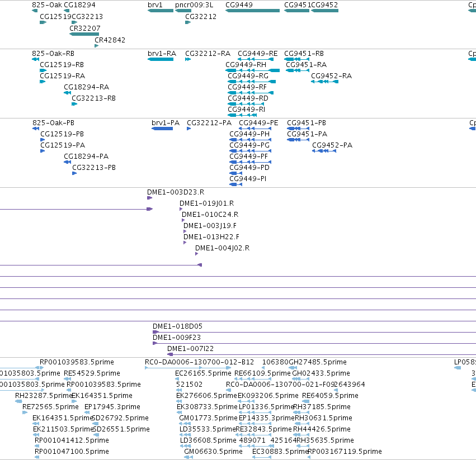Screen dimensions: 476x460
Task: Select the CG18294 gene label
Action: [x=79, y=5]
